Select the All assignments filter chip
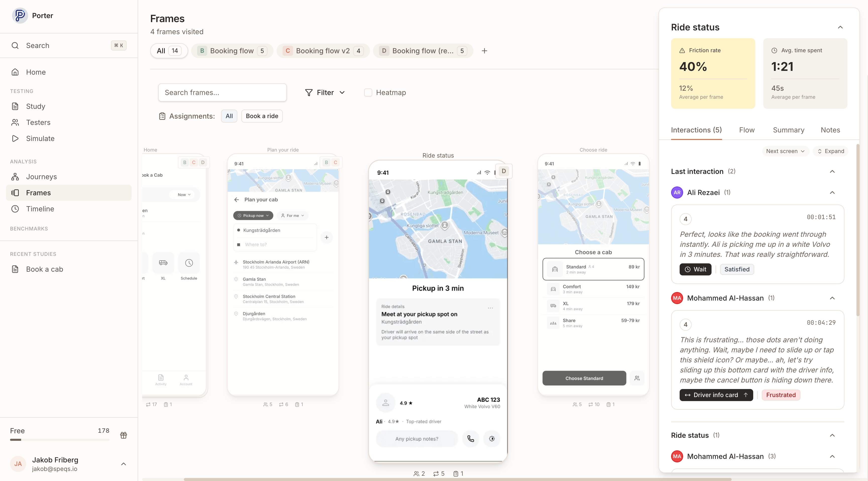Viewport: 868px width, 481px height. pos(229,116)
